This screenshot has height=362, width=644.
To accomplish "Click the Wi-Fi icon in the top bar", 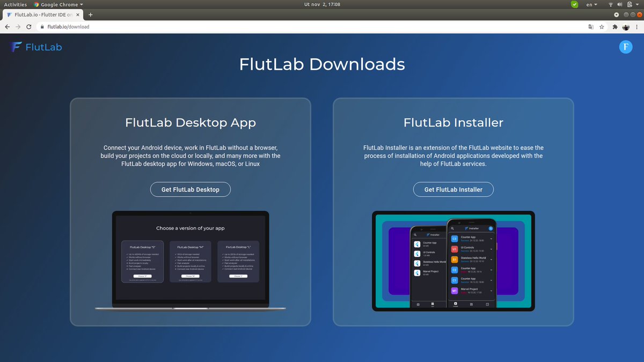I will tap(610, 4).
